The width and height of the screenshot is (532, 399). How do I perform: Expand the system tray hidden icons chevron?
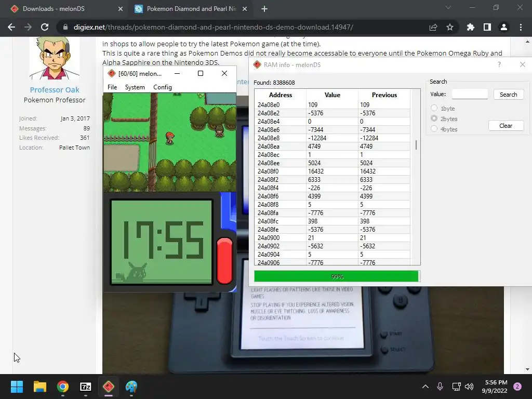pyautogui.click(x=425, y=387)
